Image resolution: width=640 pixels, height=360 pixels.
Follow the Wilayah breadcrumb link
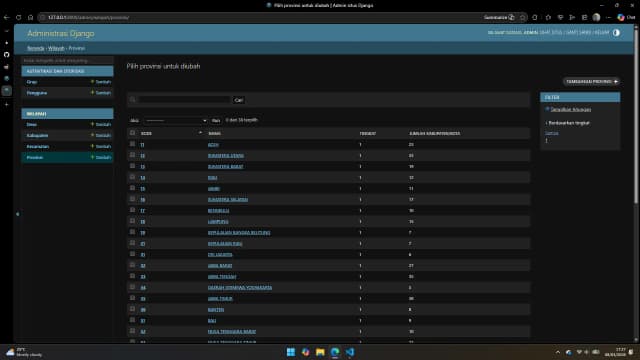pos(56,48)
